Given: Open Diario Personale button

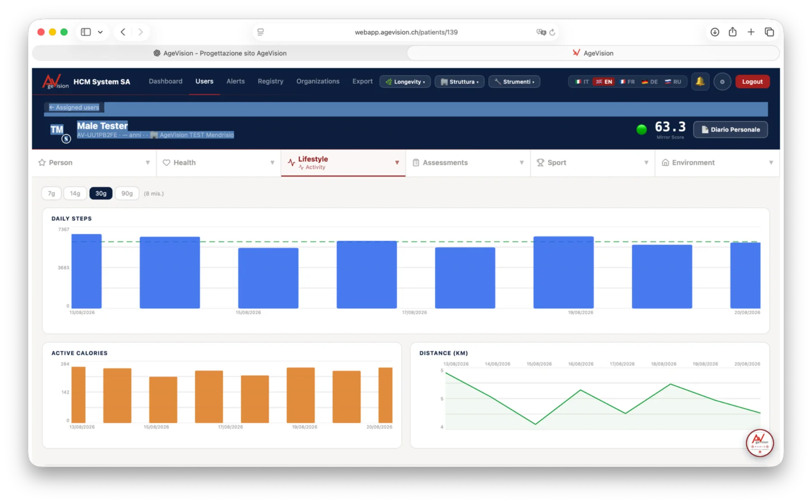Looking at the screenshot, I should pos(730,129).
